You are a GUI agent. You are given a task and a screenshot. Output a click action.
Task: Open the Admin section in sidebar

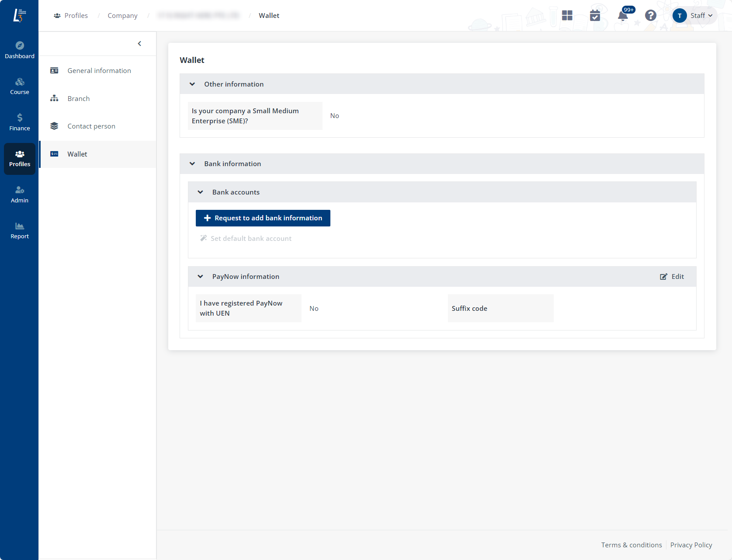[x=20, y=195]
